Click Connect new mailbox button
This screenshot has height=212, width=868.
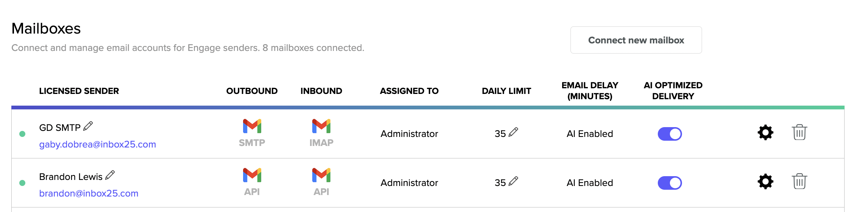(x=636, y=40)
